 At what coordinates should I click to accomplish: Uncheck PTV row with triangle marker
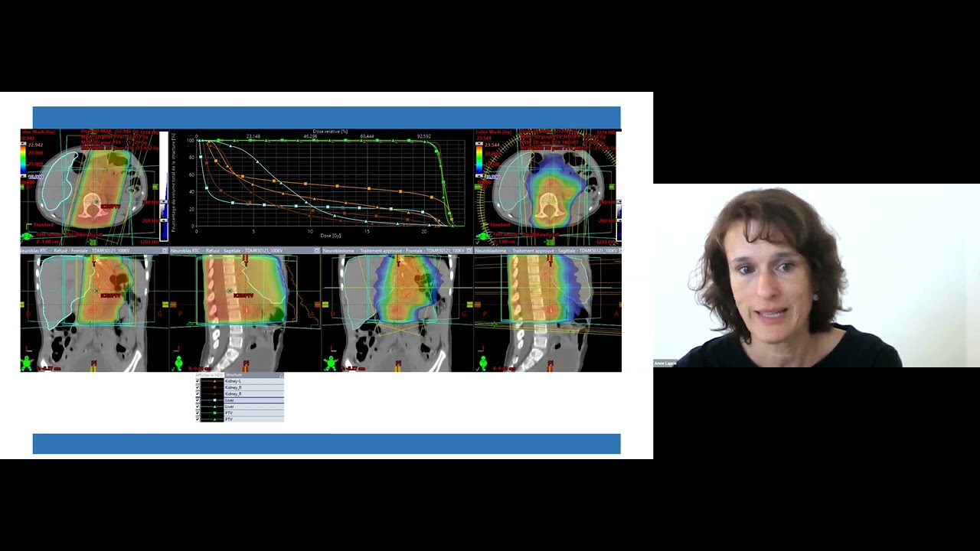coord(198,419)
